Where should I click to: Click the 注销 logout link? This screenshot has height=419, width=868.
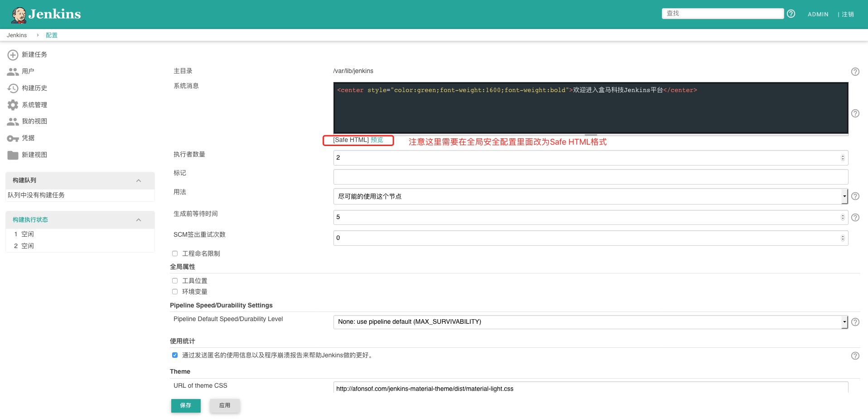pos(848,15)
